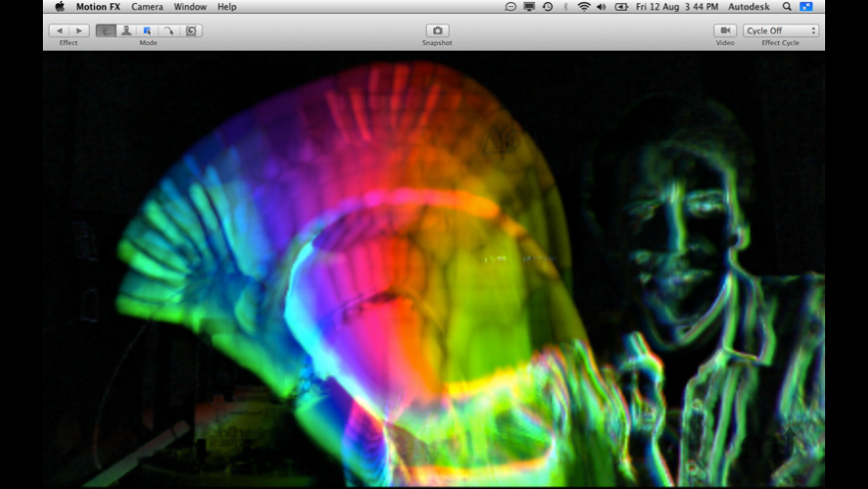Go to the next effect arrow

[x=79, y=31]
